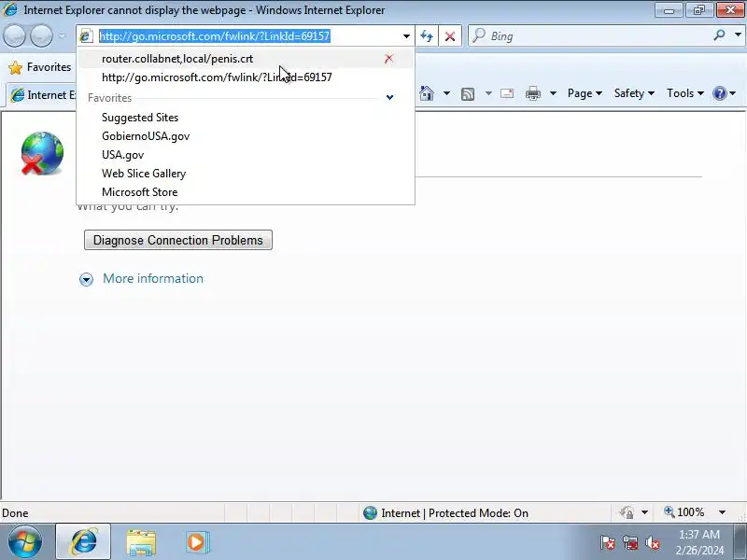Delete the router.collabnet entry with red X
The width and height of the screenshot is (747, 560).
pos(389,59)
